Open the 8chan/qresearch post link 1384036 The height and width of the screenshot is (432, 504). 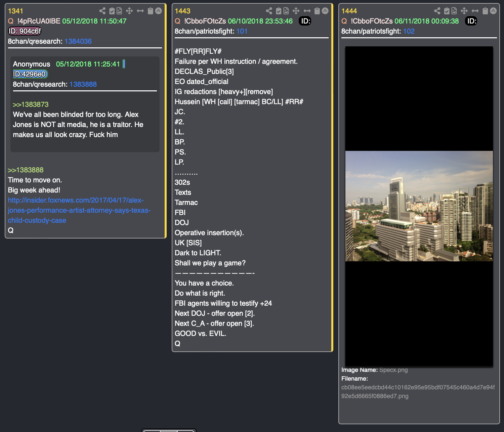tap(78, 41)
